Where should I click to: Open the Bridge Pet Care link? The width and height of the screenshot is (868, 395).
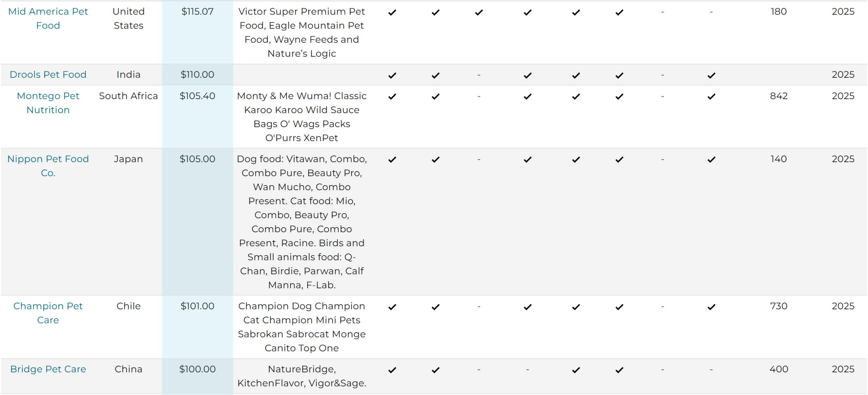click(48, 369)
